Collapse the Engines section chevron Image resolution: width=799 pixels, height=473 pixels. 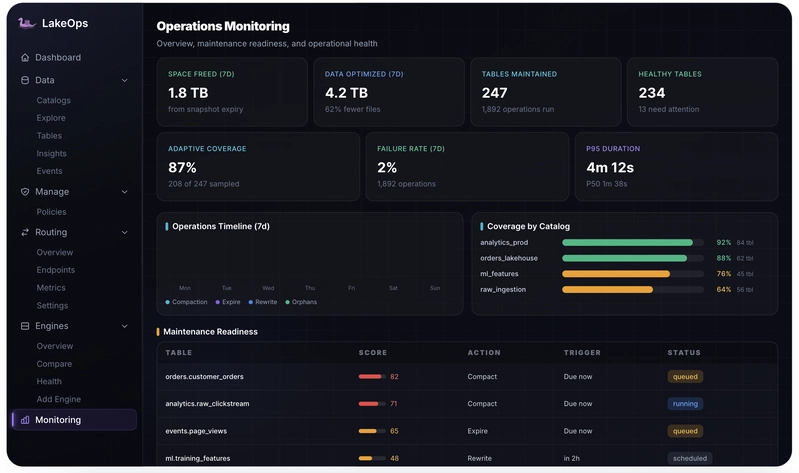tap(124, 326)
